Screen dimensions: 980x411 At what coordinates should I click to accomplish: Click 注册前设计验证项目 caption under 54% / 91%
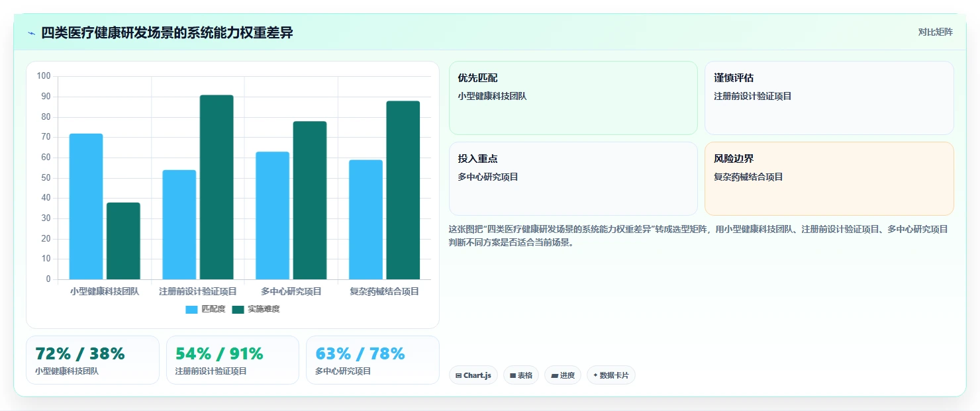211,371
